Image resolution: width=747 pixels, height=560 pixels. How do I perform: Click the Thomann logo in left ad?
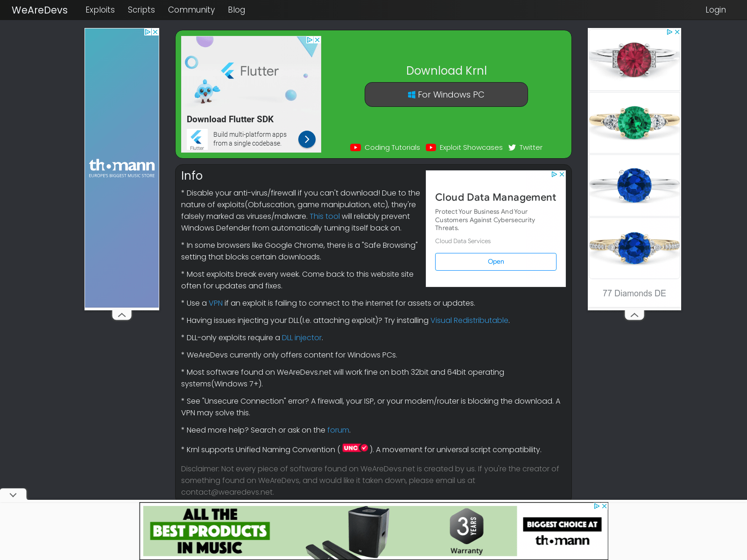(122, 168)
